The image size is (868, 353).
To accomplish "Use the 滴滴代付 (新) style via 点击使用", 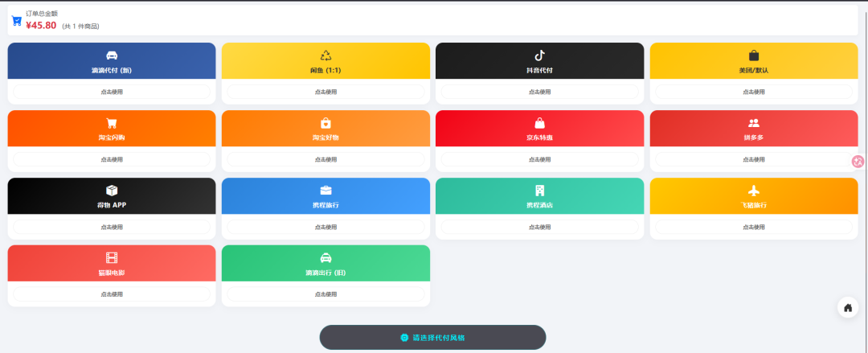I will tap(112, 92).
